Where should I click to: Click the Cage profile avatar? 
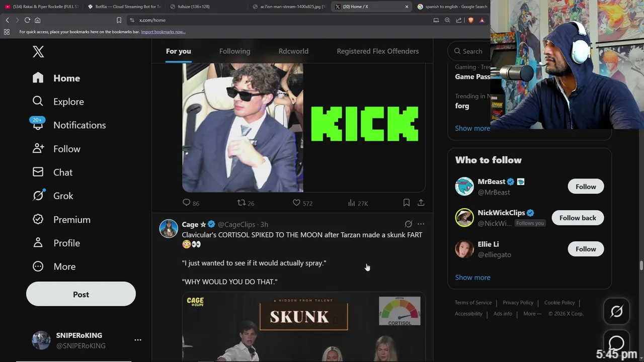[x=169, y=229]
